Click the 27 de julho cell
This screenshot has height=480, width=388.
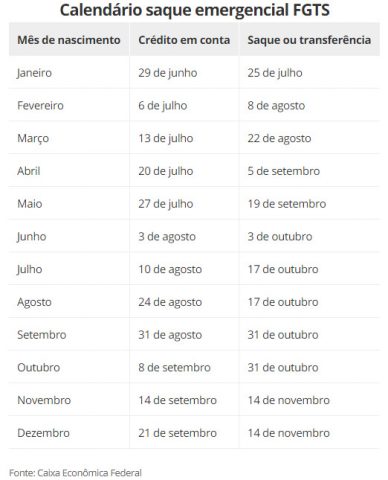166,204
